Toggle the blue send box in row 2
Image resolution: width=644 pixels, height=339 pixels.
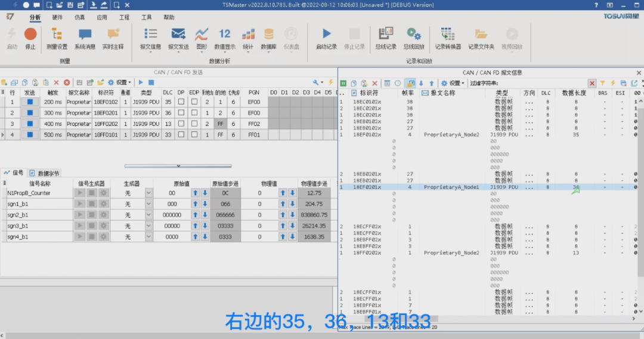coord(30,113)
